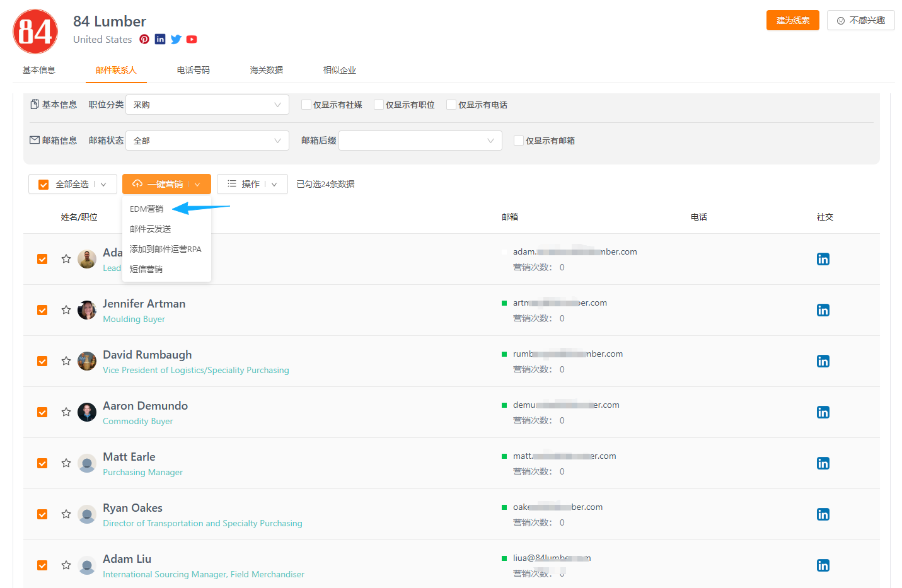Click the 不感兴趣 button
Screen dimensions: 902x588
click(861, 20)
